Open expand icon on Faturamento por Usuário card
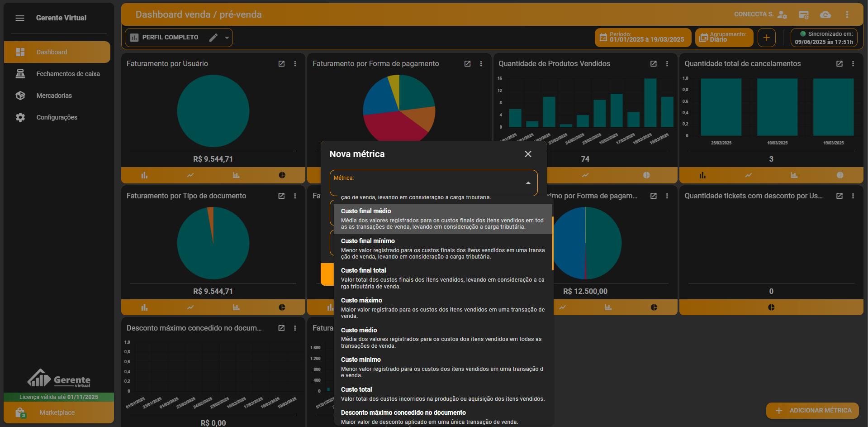The image size is (868, 427). [281, 64]
